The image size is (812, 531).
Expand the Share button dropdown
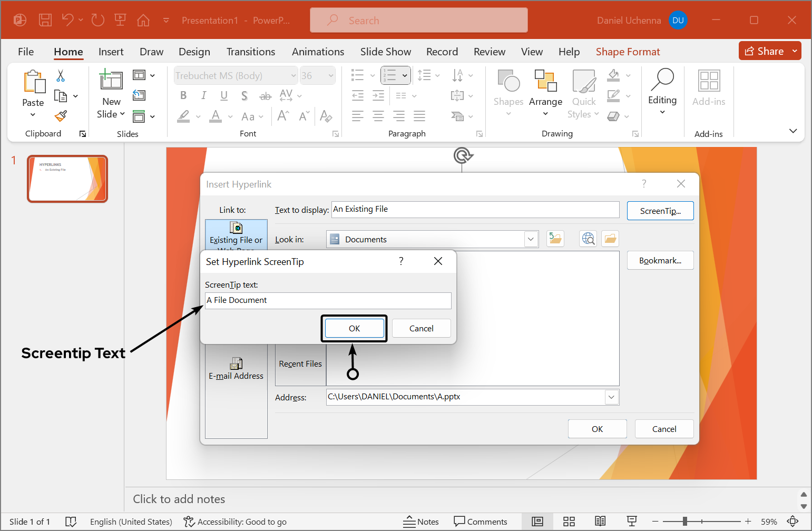[x=795, y=51]
